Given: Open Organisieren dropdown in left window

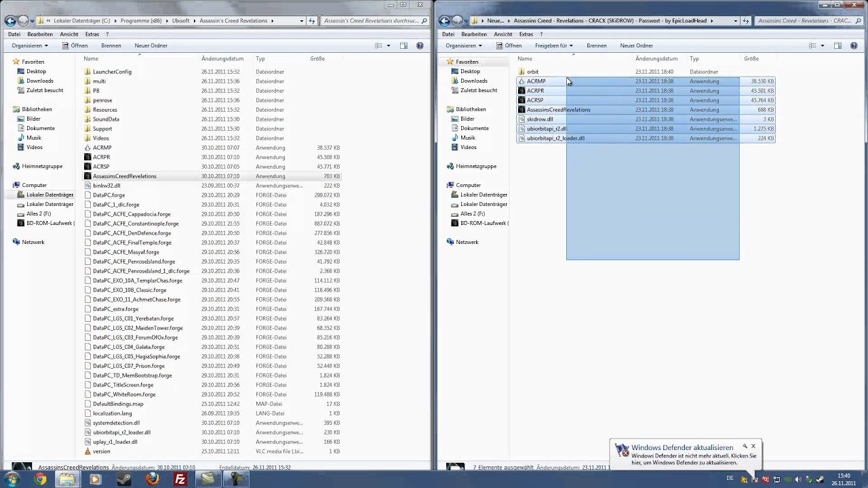Looking at the screenshot, I should (x=30, y=45).
